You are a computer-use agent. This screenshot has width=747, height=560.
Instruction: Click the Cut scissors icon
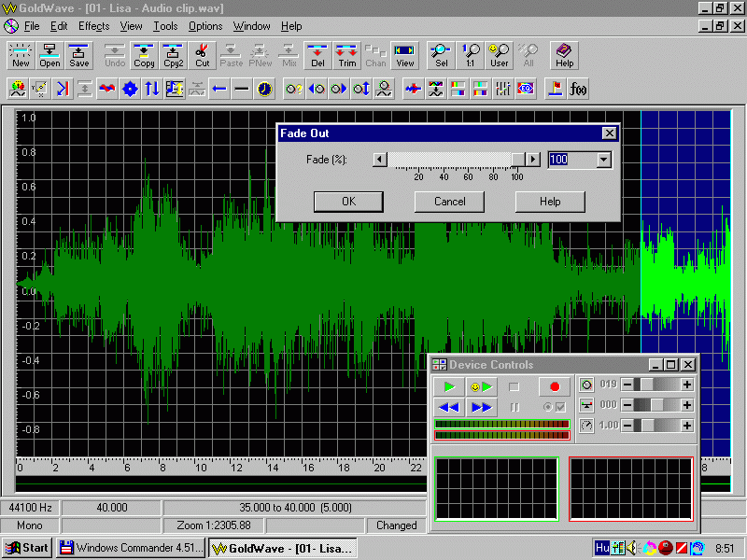pos(202,56)
